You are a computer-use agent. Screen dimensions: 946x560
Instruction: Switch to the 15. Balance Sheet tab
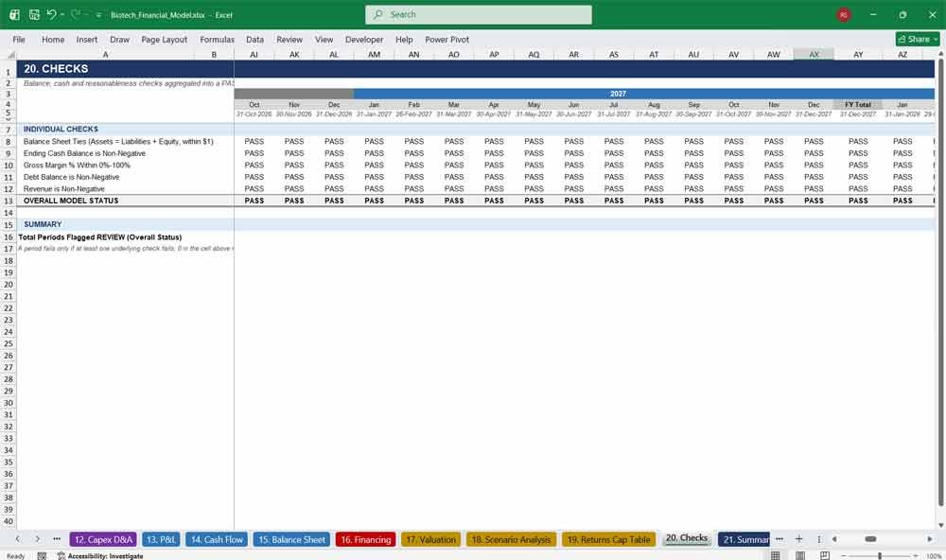[291, 539]
